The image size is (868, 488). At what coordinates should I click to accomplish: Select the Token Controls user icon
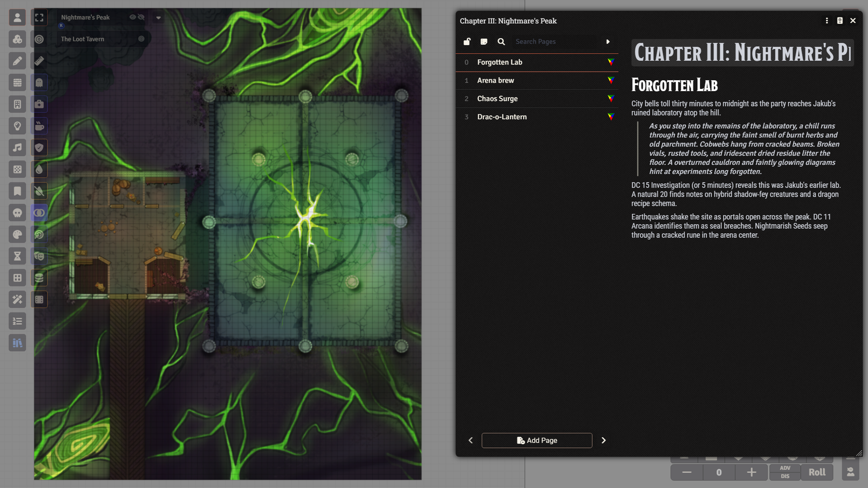coord(17,17)
